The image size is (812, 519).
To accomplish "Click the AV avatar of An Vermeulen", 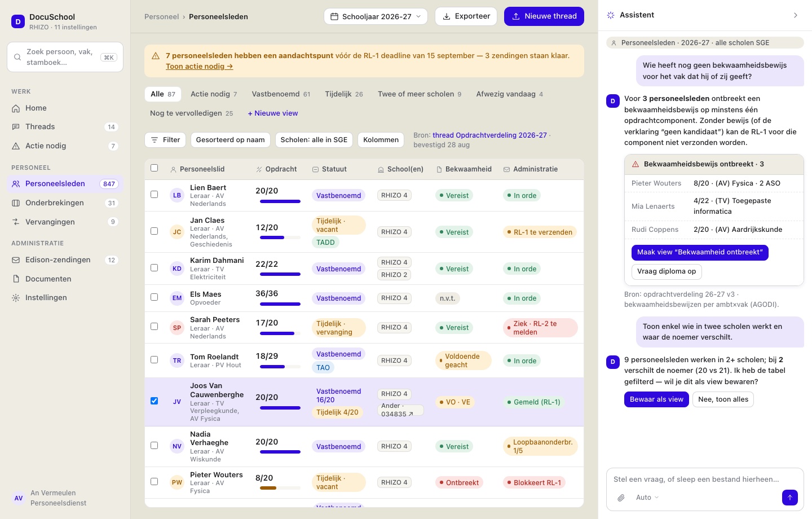I will coord(19,498).
